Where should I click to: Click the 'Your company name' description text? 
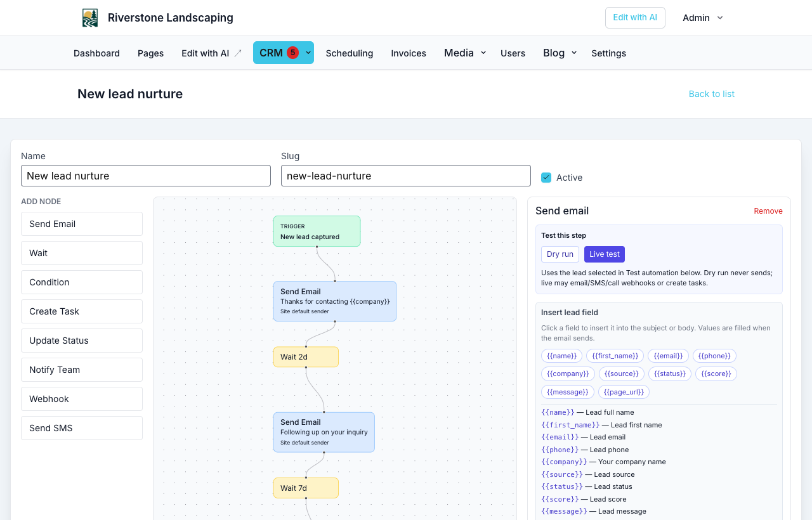(x=632, y=462)
